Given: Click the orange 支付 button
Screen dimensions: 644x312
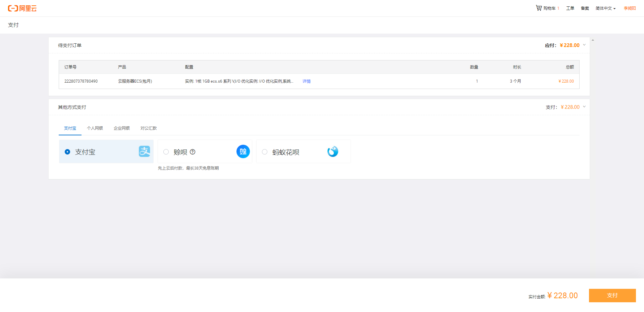Looking at the screenshot, I should tap(612, 296).
